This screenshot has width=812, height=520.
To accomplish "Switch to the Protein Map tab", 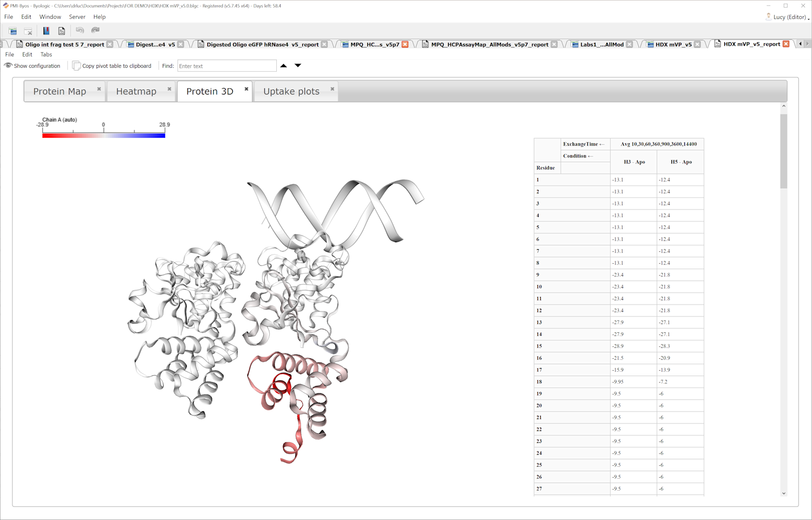I will point(60,91).
